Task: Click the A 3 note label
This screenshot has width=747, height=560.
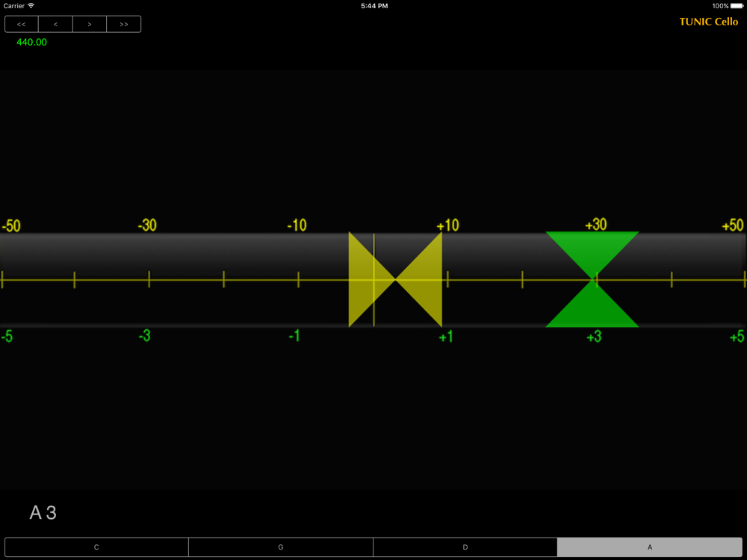Action: [x=43, y=513]
